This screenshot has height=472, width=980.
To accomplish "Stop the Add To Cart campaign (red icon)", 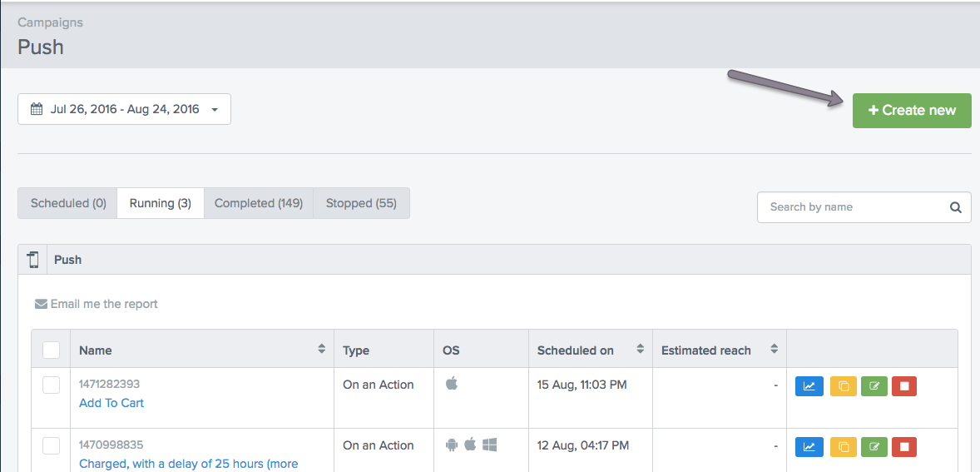I will coord(904,386).
